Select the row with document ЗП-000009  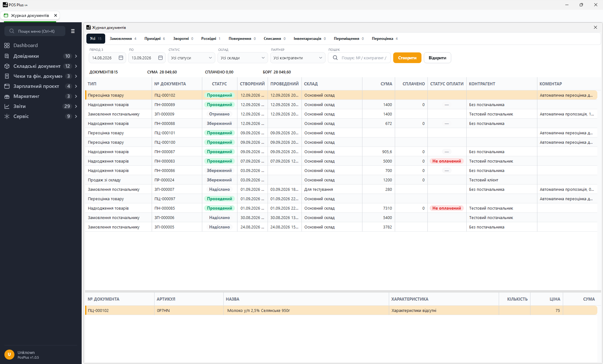tap(341, 114)
